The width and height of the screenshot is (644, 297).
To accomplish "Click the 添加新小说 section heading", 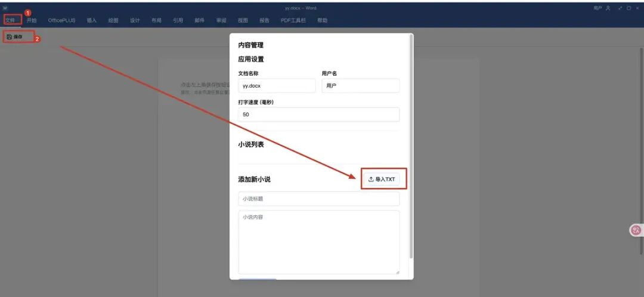I will click(254, 180).
